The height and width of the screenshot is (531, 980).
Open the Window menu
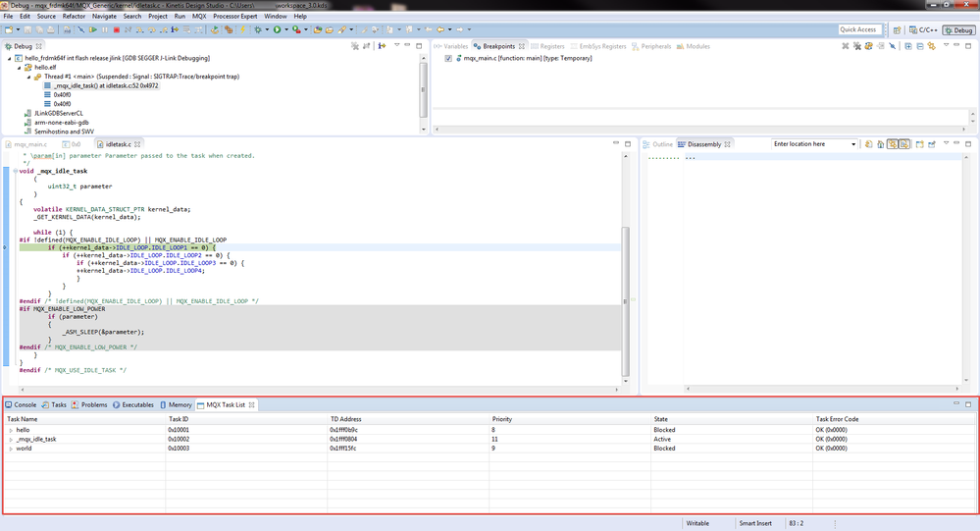(x=276, y=17)
